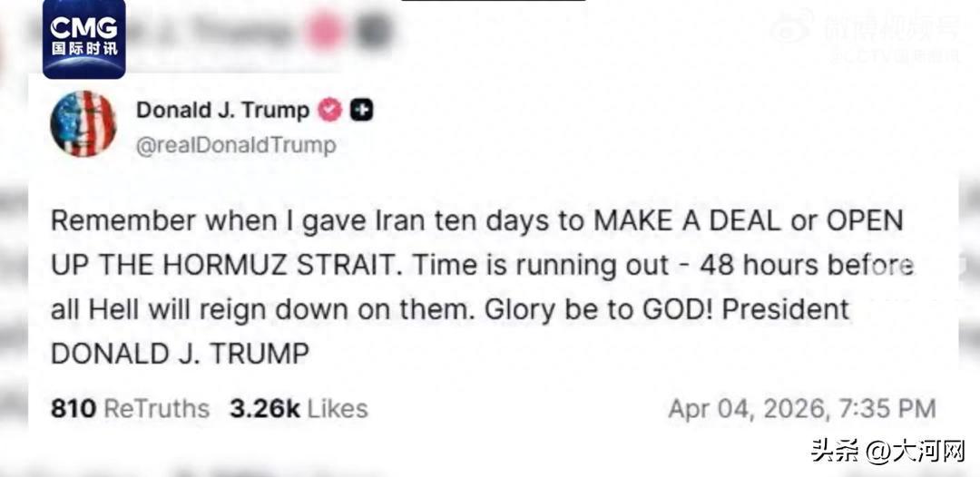
Task: Click the black plus badge beside name
Action: coord(362,111)
